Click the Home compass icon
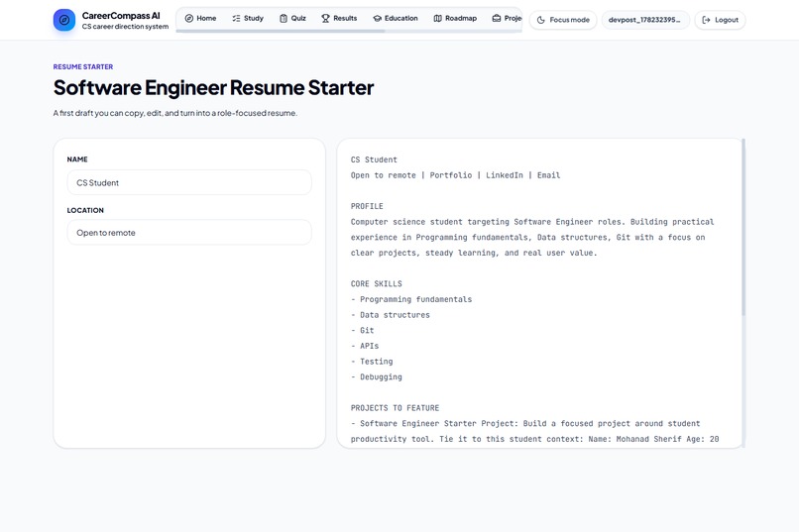Image resolution: width=799 pixels, height=532 pixels. (x=189, y=18)
